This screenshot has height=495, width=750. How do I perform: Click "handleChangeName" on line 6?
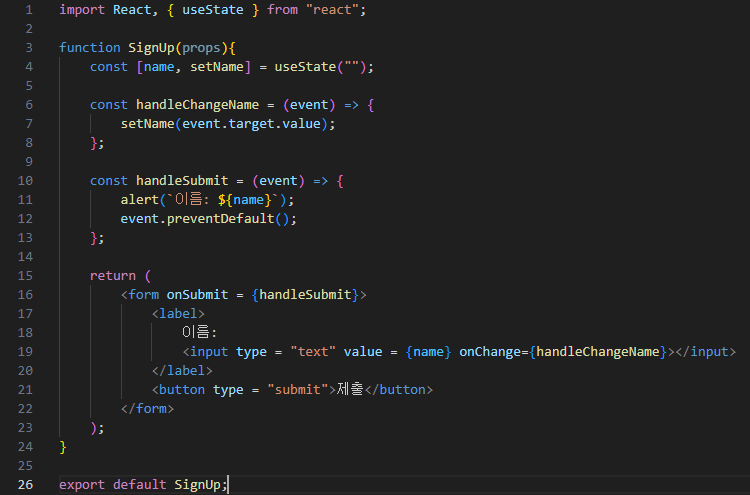[198, 105]
